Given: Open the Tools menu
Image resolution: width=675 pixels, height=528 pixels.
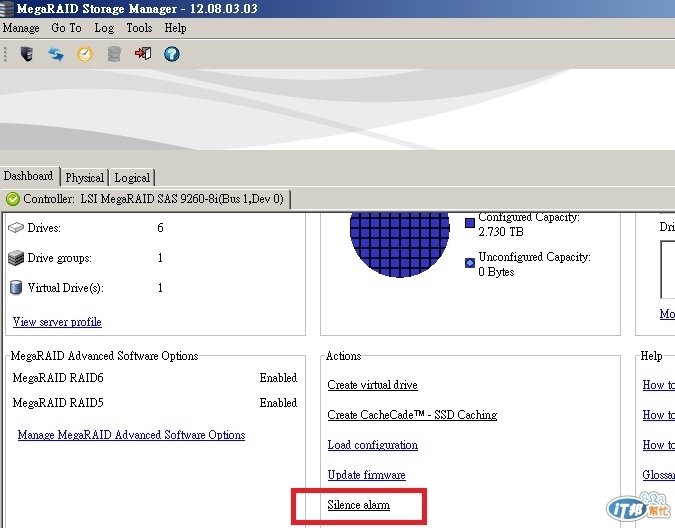Looking at the screenshot, I should point(139,28).
